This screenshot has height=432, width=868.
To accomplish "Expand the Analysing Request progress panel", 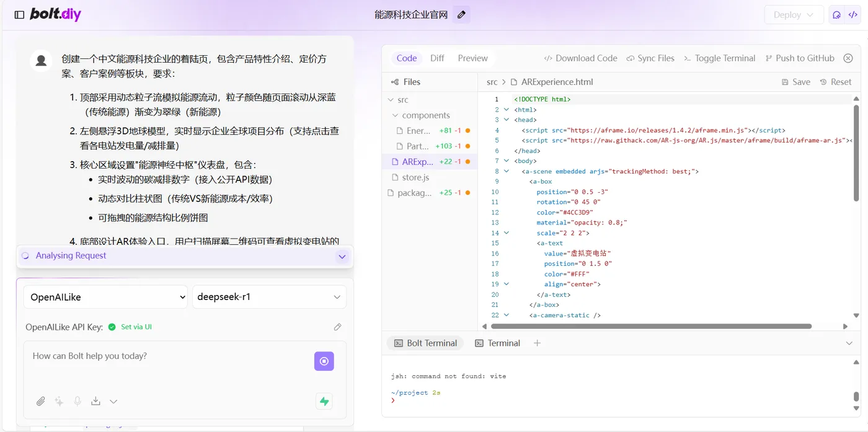I will point(342,257).
